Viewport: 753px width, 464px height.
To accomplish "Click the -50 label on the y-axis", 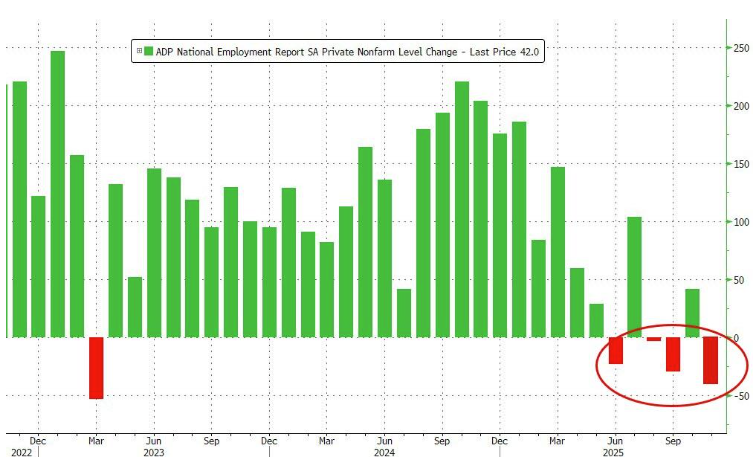I will (738, 396).
